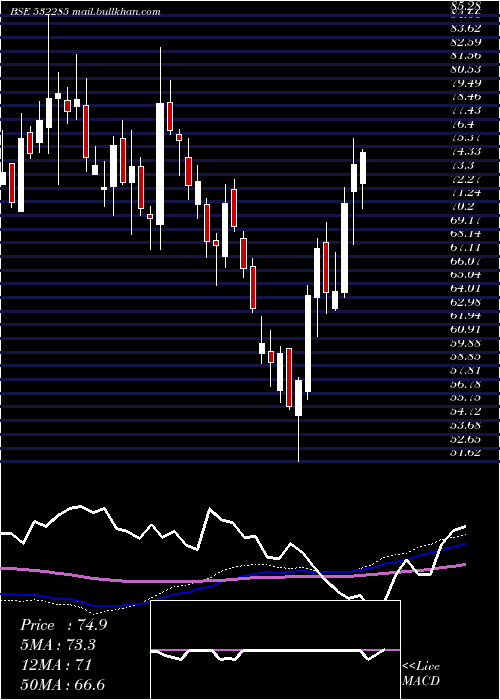The image size is (500, 700).
Task: Click the 74.33 price axis label
Action: pyautogui.click(x=466, y=151)
